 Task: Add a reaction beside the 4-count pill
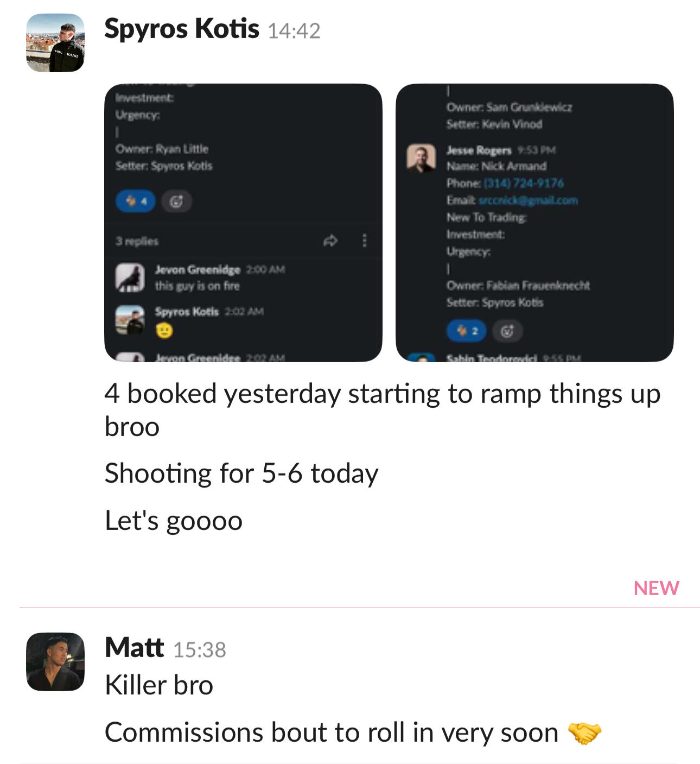(177, 202)
